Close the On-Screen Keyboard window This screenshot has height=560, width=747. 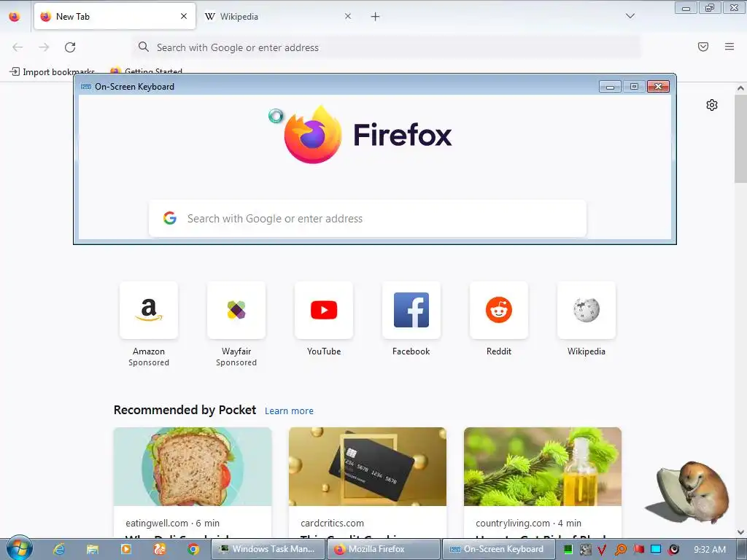point(659,87)
